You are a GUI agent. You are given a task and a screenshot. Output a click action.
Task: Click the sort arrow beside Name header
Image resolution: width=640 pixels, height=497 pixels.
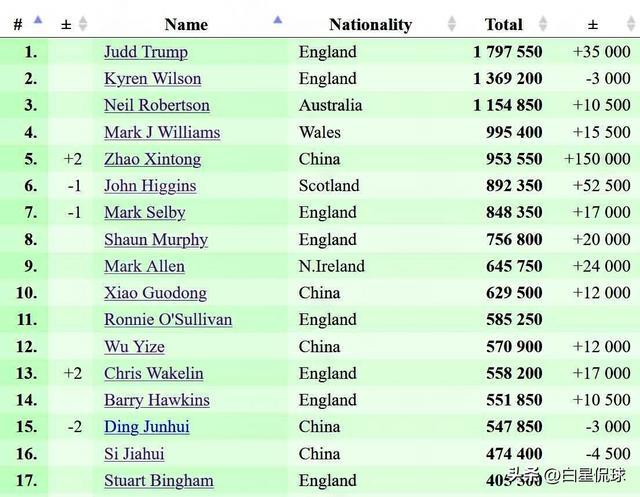pos(277,21)
